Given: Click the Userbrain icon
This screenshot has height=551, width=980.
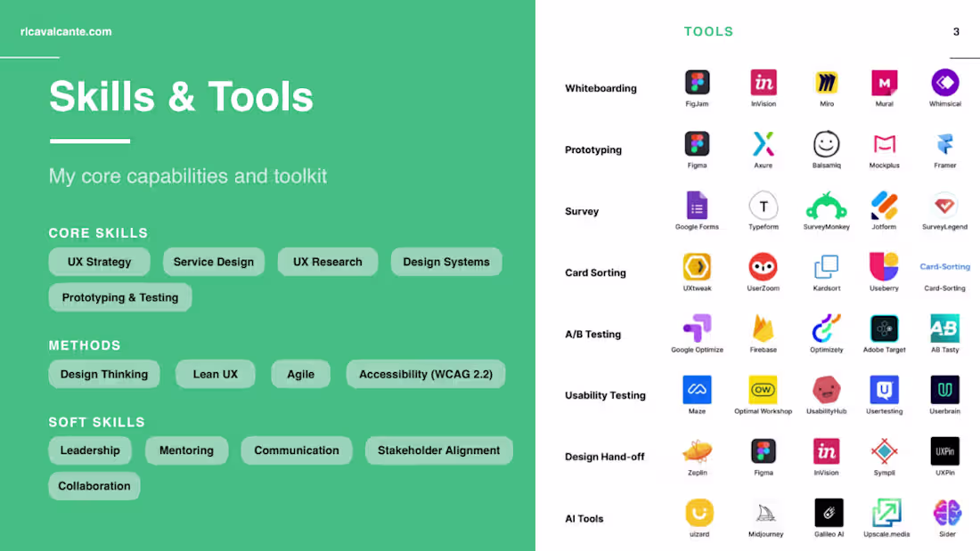Looking at the screenshot, I should 944,389.
